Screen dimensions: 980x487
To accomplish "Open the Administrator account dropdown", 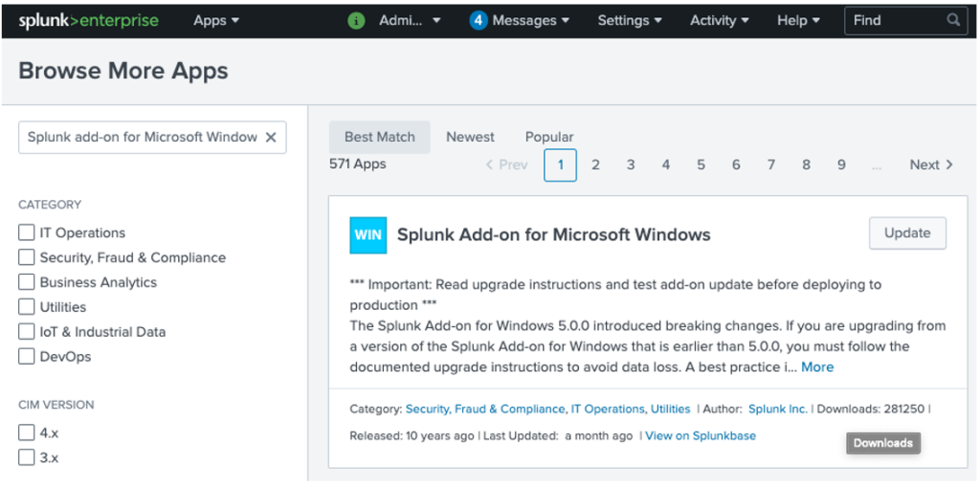I will (x=410, y=21).
